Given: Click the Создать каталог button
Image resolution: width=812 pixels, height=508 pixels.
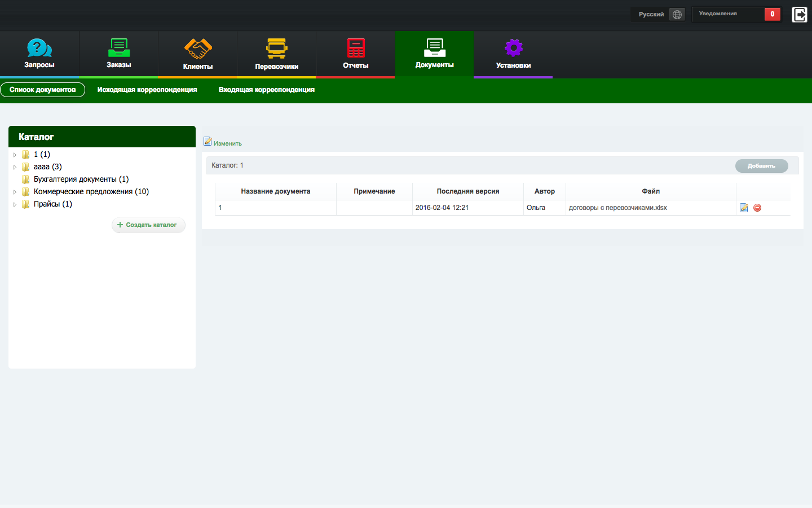Looking at the screenshot, I should 148,225.
